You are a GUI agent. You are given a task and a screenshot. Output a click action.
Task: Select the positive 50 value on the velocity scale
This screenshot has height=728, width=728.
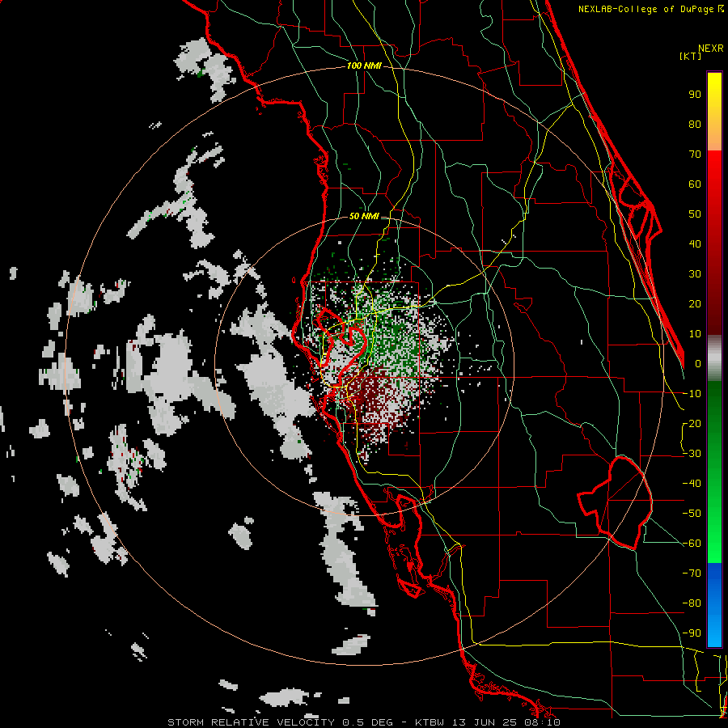tap(695, 214)
